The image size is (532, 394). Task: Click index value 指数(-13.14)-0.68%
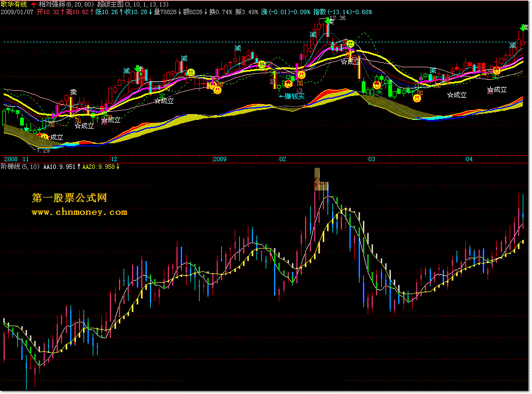pyautogui.click(x=343, y=12)
